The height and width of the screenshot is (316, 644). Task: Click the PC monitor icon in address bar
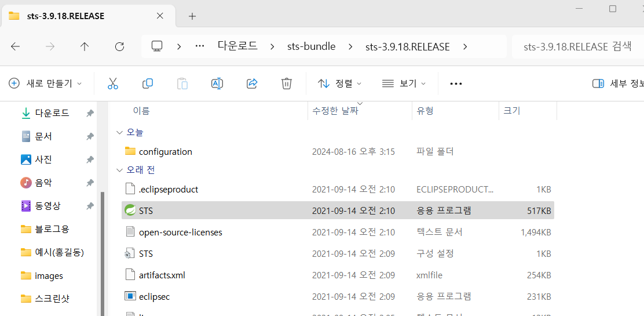[156, 46]
